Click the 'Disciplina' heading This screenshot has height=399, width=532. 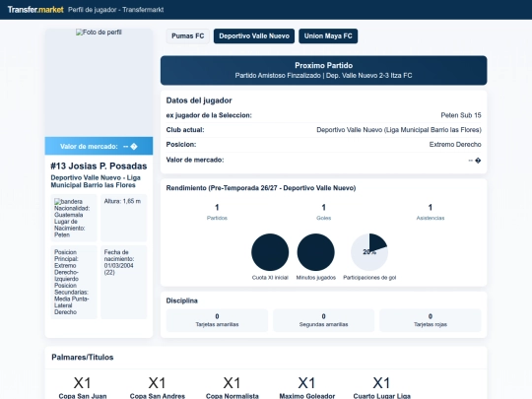(182, 300)
